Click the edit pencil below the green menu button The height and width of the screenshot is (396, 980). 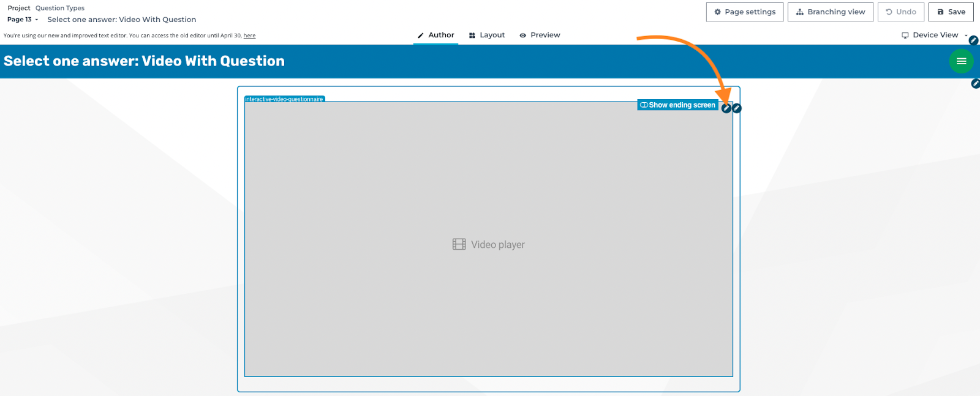tap(976, 83)
